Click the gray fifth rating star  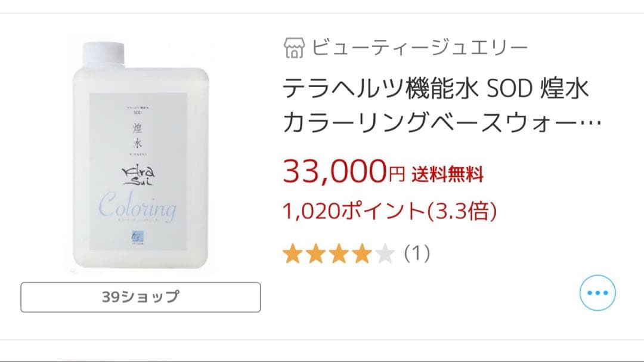click(385, 255)
